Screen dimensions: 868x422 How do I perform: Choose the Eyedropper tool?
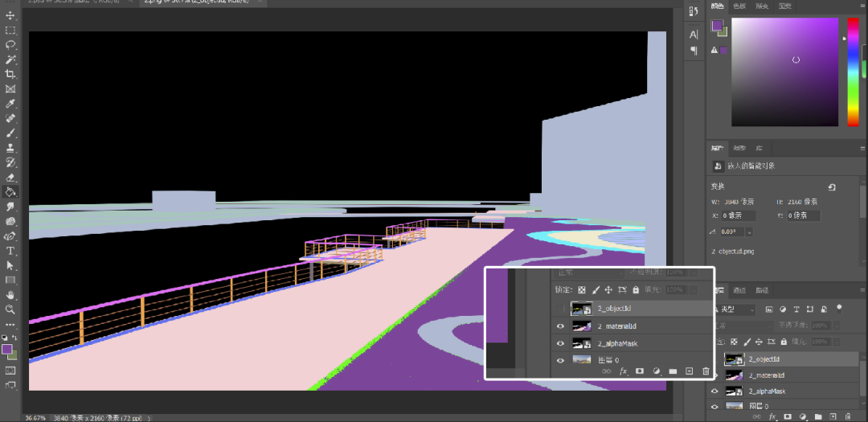[10, 104]
